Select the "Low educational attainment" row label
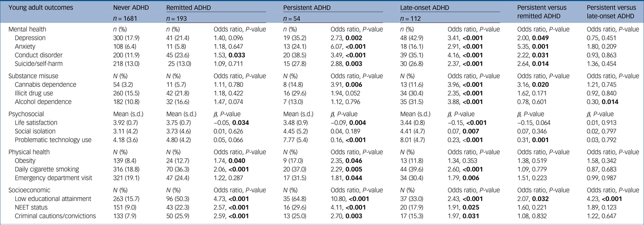Viewport: 644px width, 225px height. pyautogui.click(x=52, y=199)
